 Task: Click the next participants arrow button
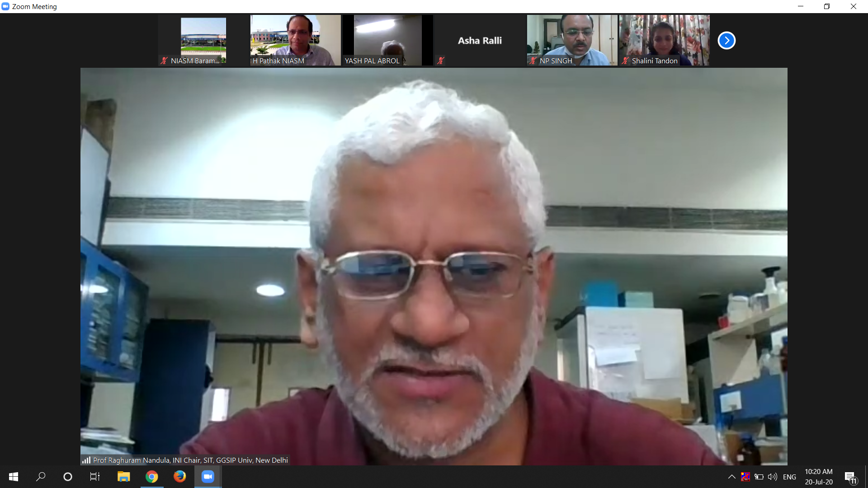tap(726, 41)
